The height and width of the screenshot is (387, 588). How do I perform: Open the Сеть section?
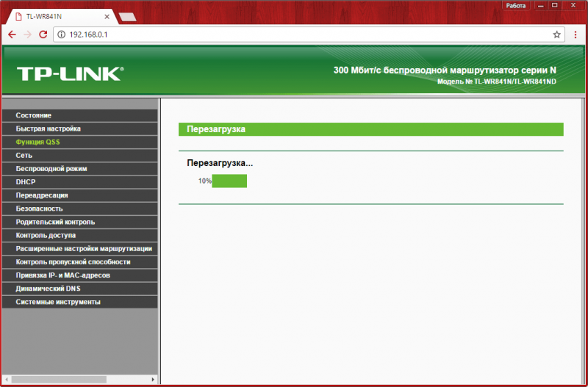80,155
